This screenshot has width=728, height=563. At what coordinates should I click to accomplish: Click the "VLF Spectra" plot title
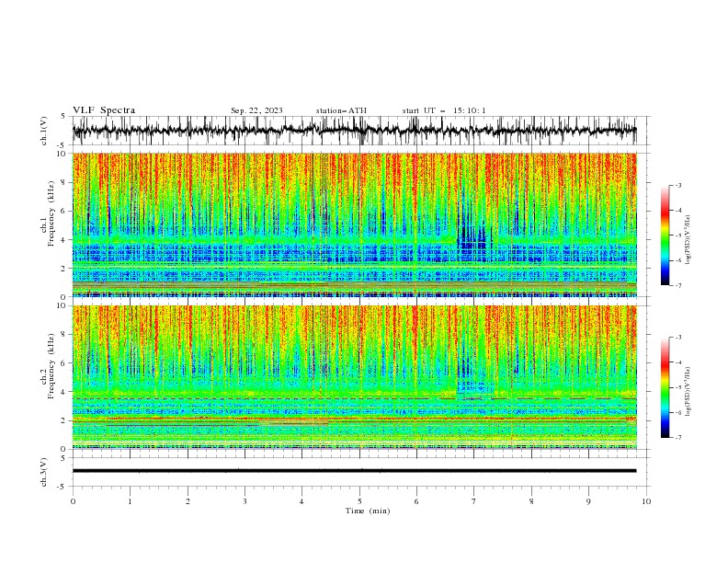click(104, 110)
